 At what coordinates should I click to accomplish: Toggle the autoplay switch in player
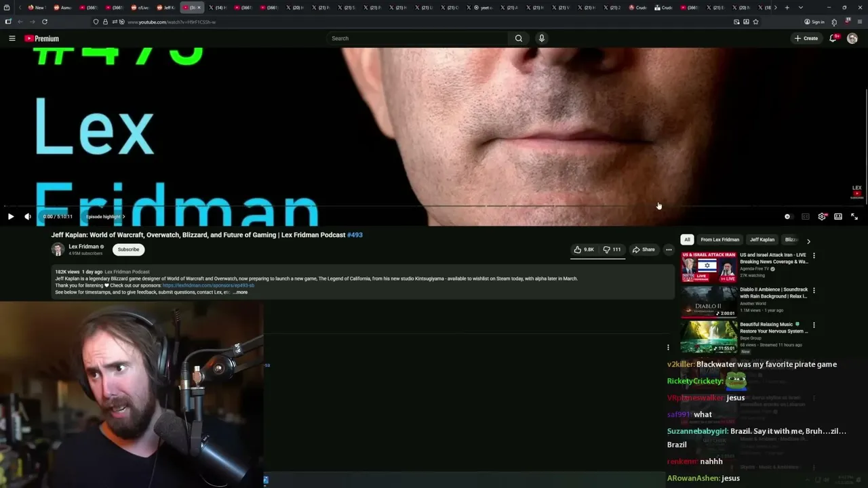[787, 217]
